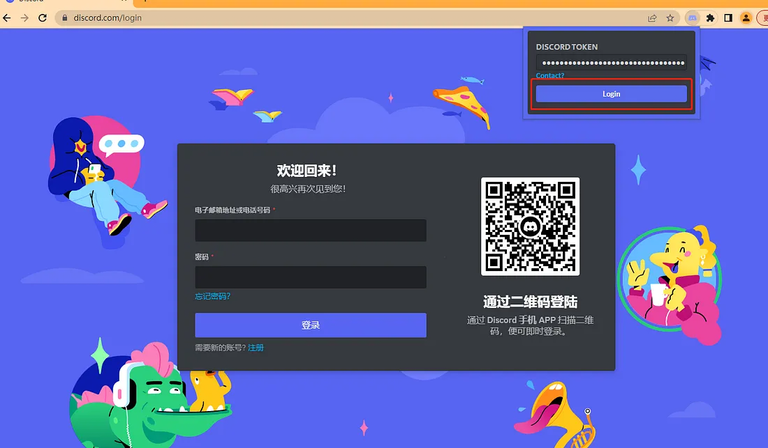Viewport: 768px width, 448px height.
Task: Click the Login button in the token popup
Action: pyautogui.click(x=611, y=94)
